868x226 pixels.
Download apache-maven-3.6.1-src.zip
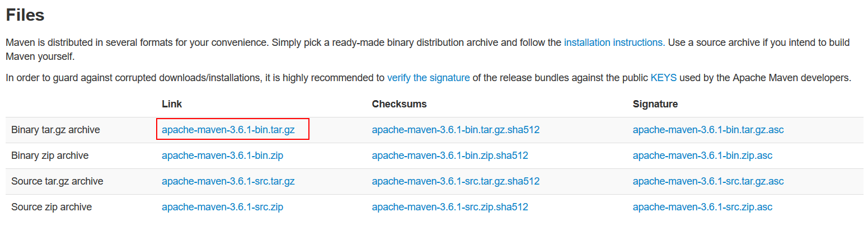coord(222,207)
